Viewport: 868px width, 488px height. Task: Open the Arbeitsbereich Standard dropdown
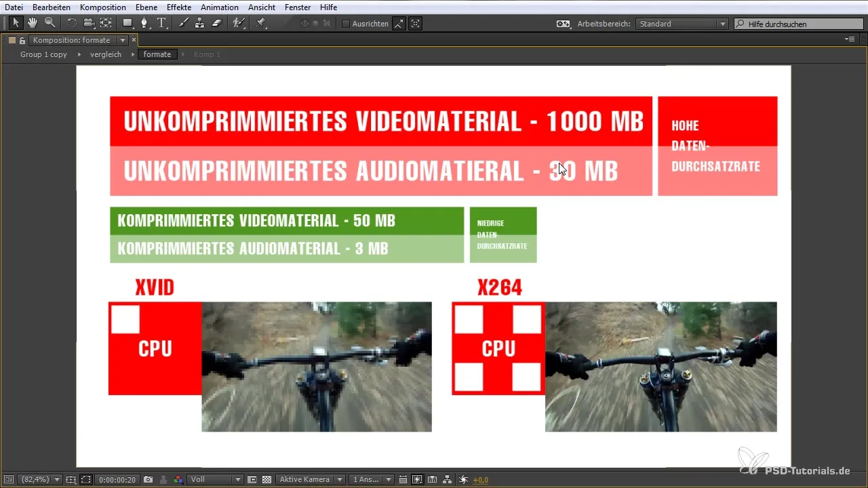click(x=682, y=24)
